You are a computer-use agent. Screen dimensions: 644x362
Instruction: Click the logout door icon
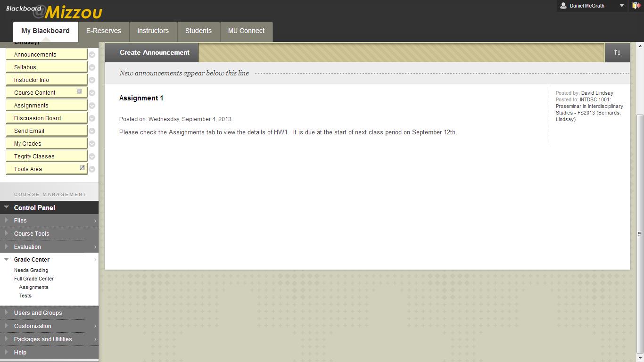[x=636, y=6]
